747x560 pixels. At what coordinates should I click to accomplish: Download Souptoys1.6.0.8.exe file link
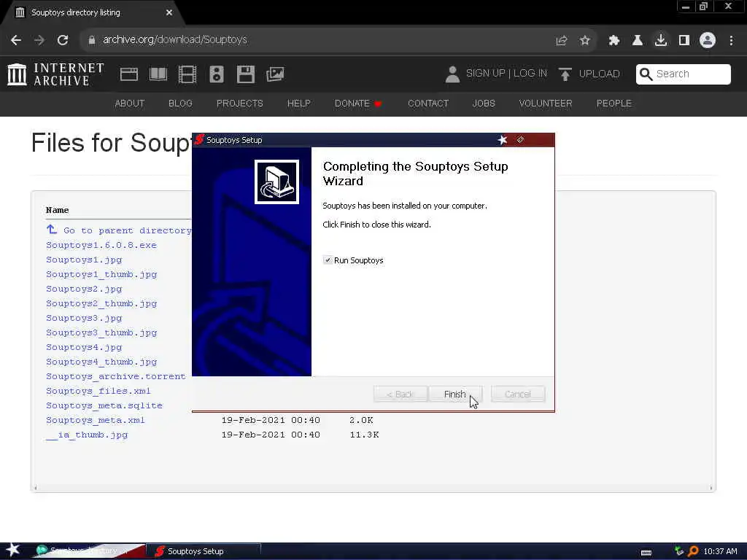pos(101,245)
